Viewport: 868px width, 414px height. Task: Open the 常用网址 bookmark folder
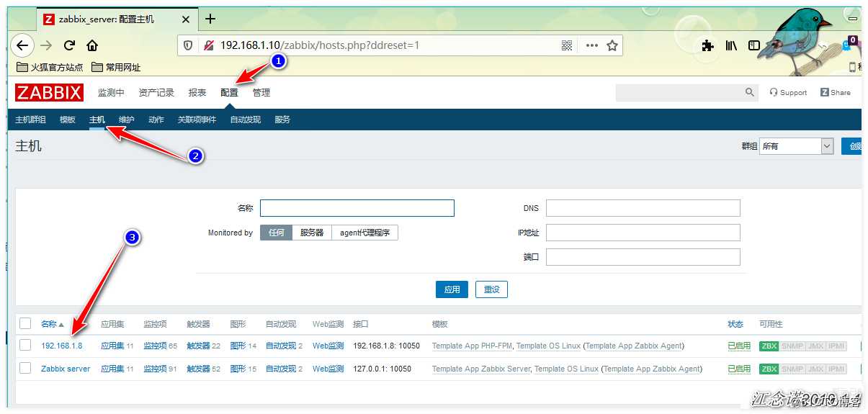(115, 67)
